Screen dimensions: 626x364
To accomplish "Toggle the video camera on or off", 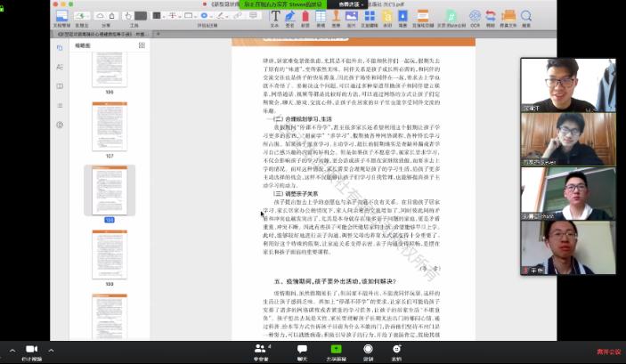I will click(32, 350).
